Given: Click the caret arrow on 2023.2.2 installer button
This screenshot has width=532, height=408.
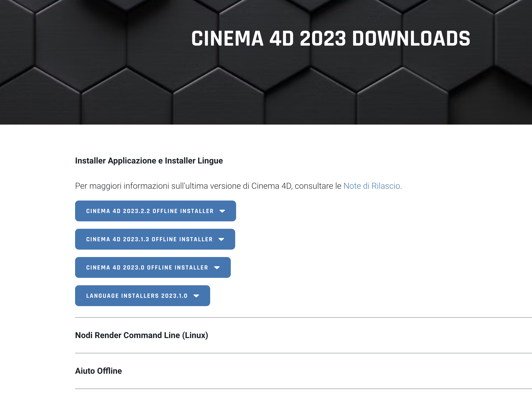Looking at the screenshot, I should pyautogui.click(x=222, y=211).
